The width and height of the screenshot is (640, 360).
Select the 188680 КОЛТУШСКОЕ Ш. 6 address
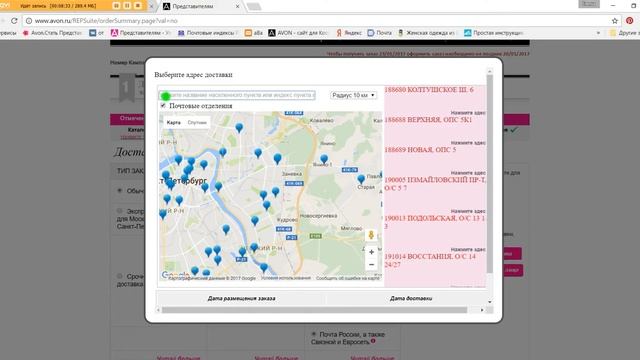429,90
